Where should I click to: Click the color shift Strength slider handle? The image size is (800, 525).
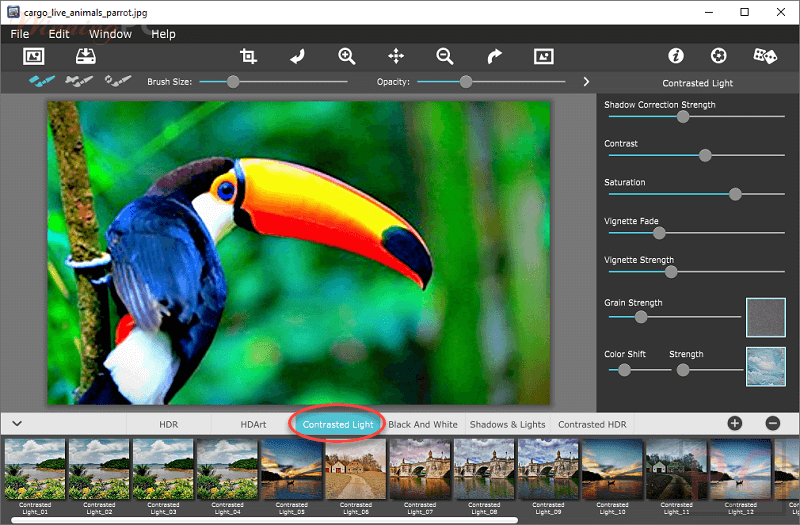(683, 370)
